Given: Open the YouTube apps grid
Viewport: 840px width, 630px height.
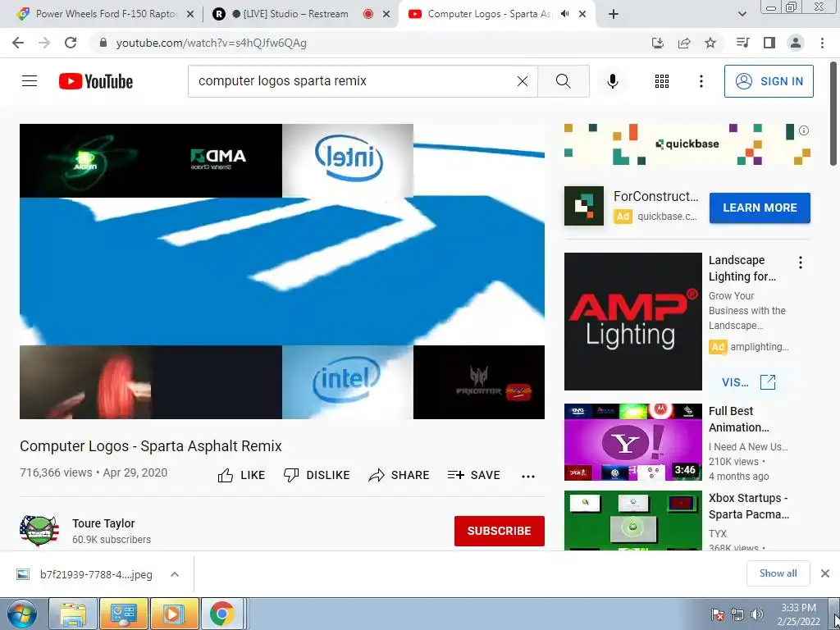Looking at the screenshot, I should [x=662, y=81].
